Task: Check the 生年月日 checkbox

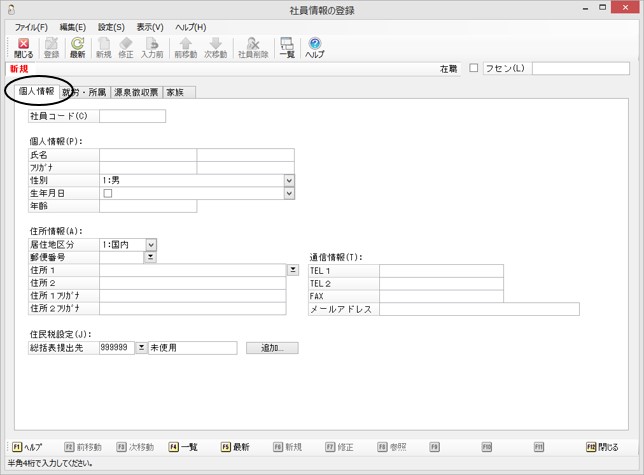Action: pyautogui.click(x=107, y=193)
